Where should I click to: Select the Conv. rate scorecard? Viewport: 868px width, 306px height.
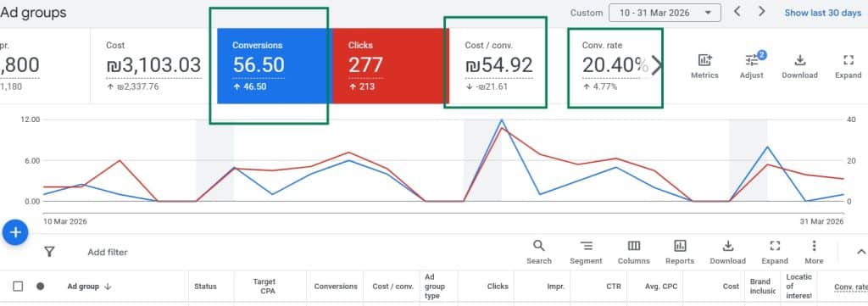pyautogui.click(x=615, y=66)
